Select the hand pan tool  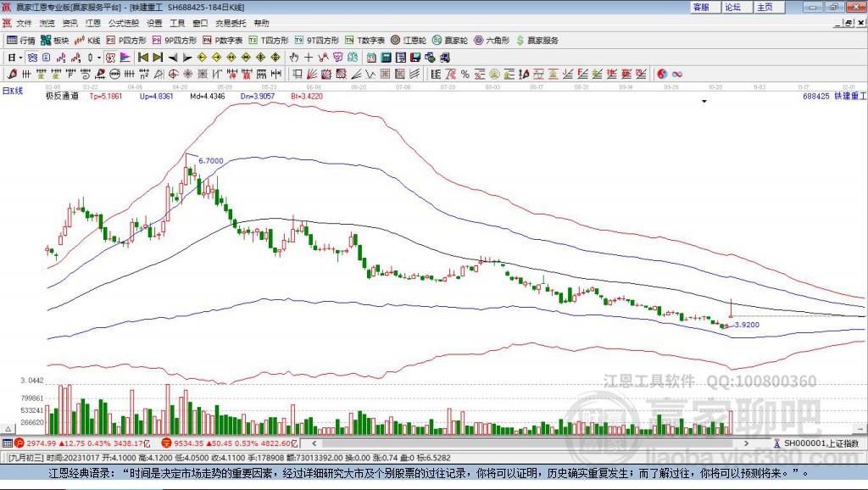click(x=294, y=57)
